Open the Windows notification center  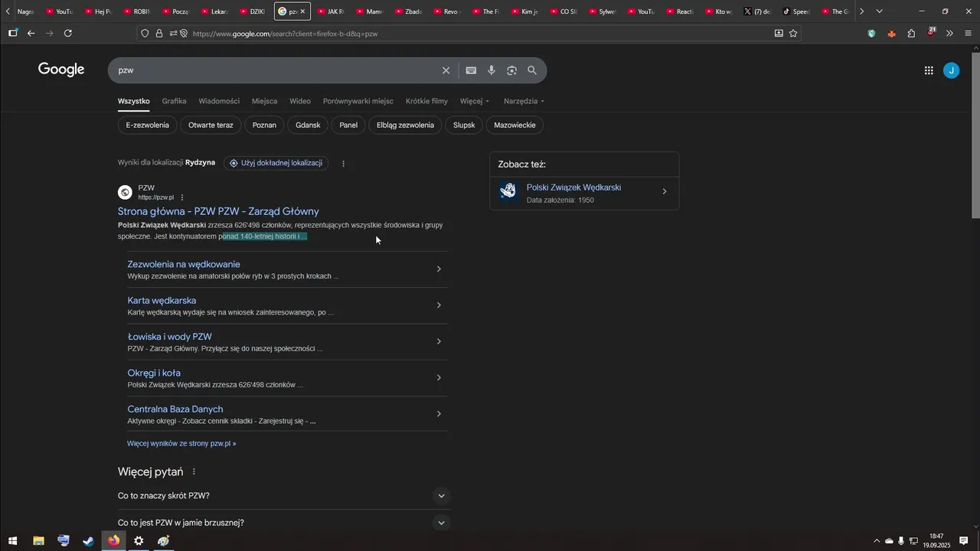point(964,541)
